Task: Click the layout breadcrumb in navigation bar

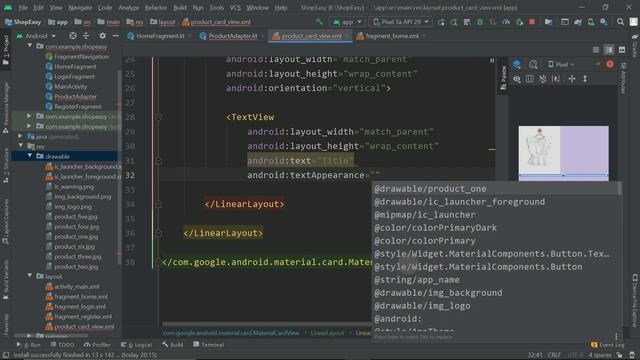Action: point(163,22)
